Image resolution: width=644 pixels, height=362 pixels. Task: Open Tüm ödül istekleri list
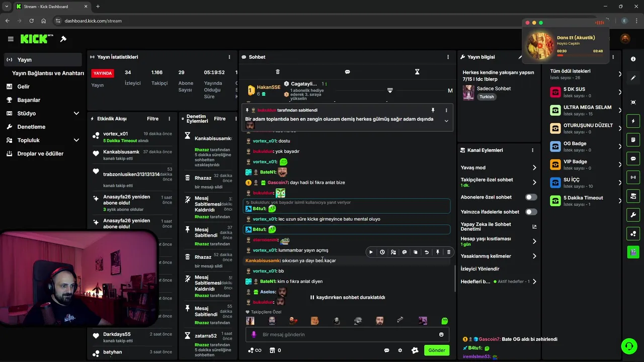coord(585,74)
